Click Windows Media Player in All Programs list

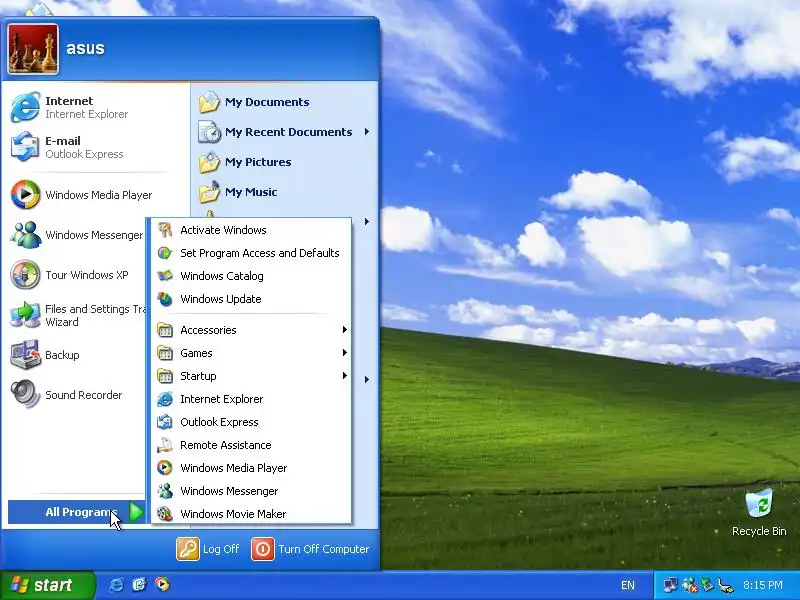(x=251, y=468)
